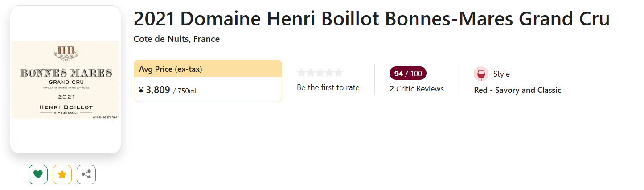Select Red - Savory and Classic style
Screen dimensions: 644x190
(517, 90)
